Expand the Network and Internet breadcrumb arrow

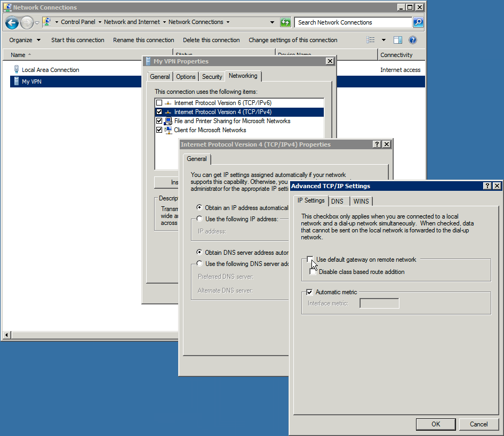click(x=165, y=22)
